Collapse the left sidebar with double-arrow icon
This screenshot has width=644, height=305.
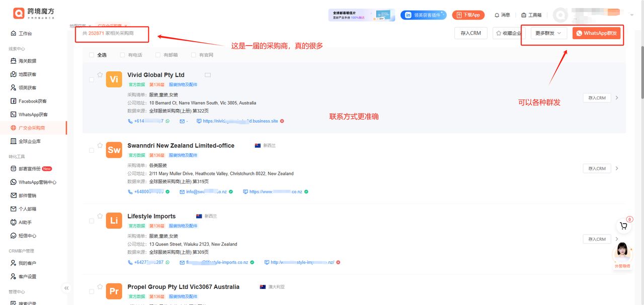(x=66, y=288)
